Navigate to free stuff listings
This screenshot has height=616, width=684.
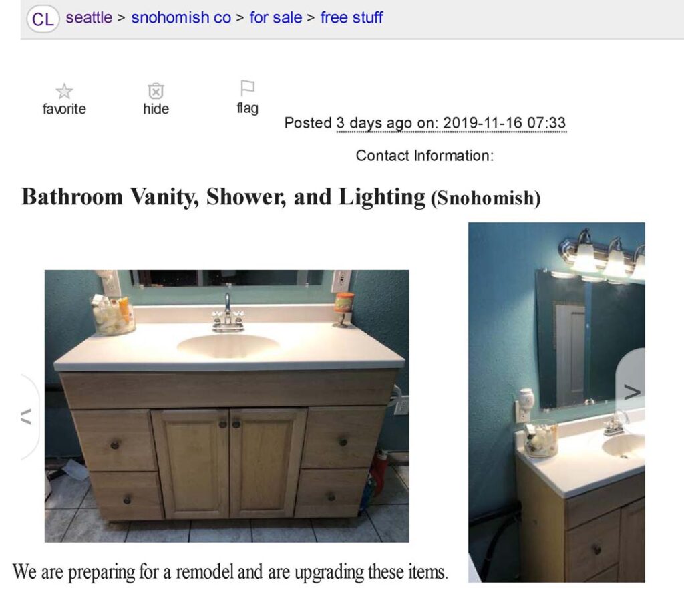[x=351, y=17]
